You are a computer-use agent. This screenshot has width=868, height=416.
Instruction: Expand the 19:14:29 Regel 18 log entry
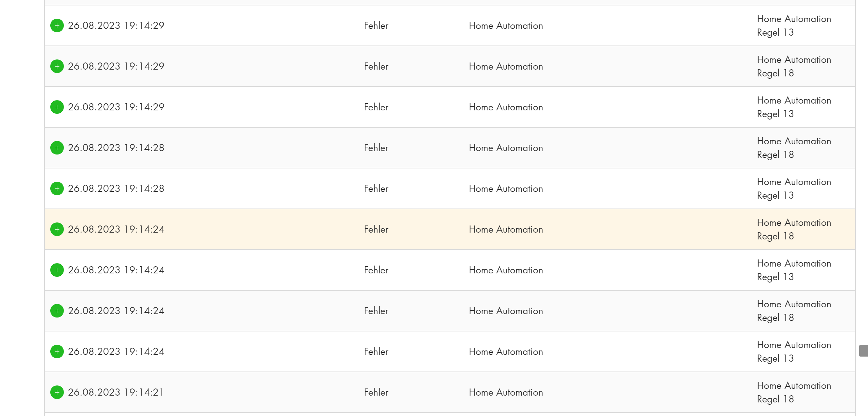[x=57, y=66]
